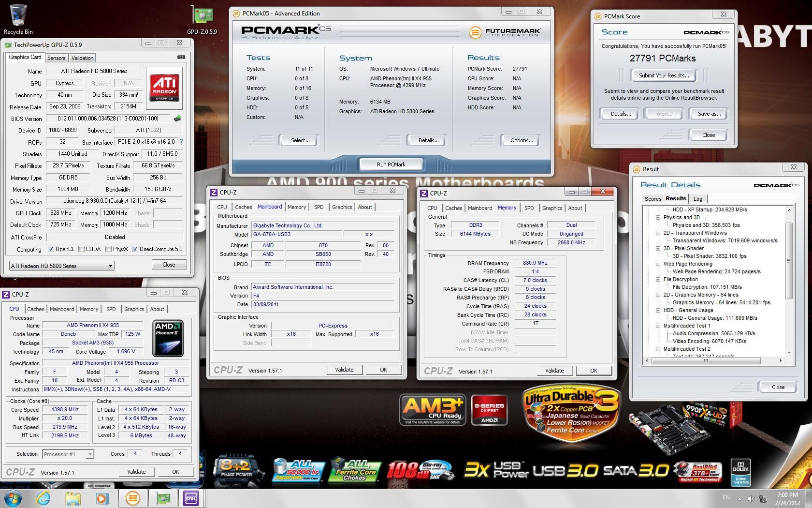
Task: Click the BIOS save icon in GPU-Z
Action: (x=177, y=119)
